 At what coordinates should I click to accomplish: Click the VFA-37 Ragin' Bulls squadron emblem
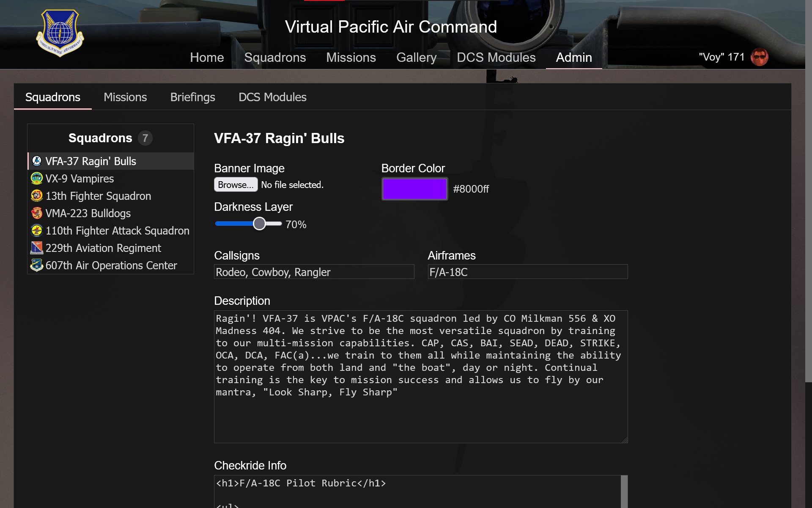point(37,161)
